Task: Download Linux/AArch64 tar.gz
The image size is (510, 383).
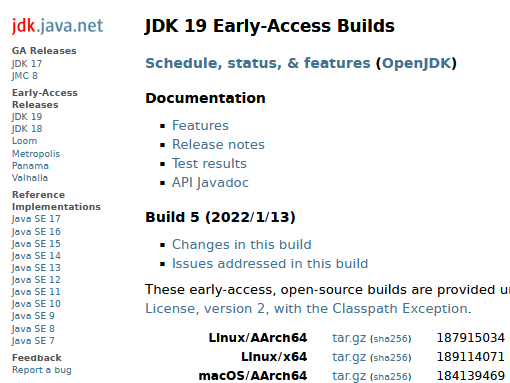Action: pos(349,338)
